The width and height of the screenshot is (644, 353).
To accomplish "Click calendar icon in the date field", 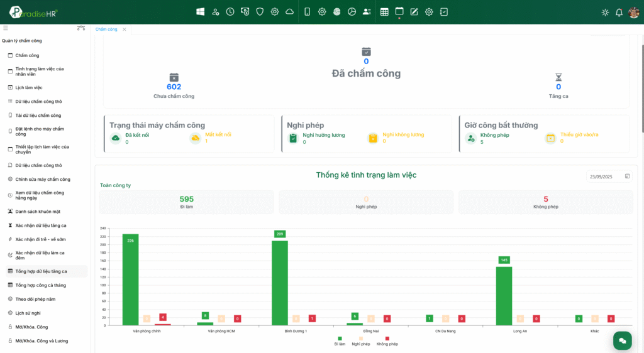I will (x=627, y=176).
